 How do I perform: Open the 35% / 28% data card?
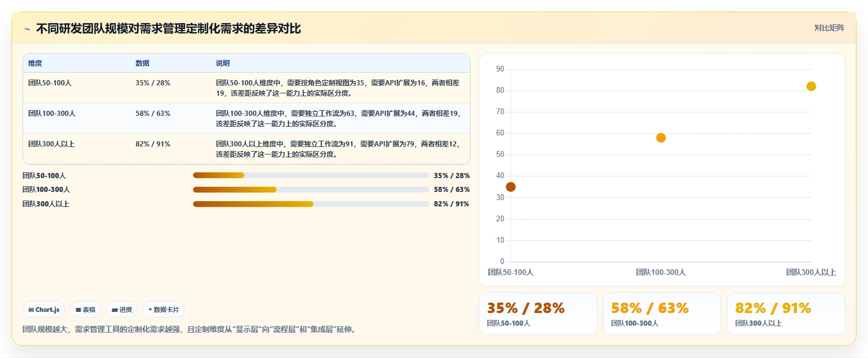tap(538, 314)
